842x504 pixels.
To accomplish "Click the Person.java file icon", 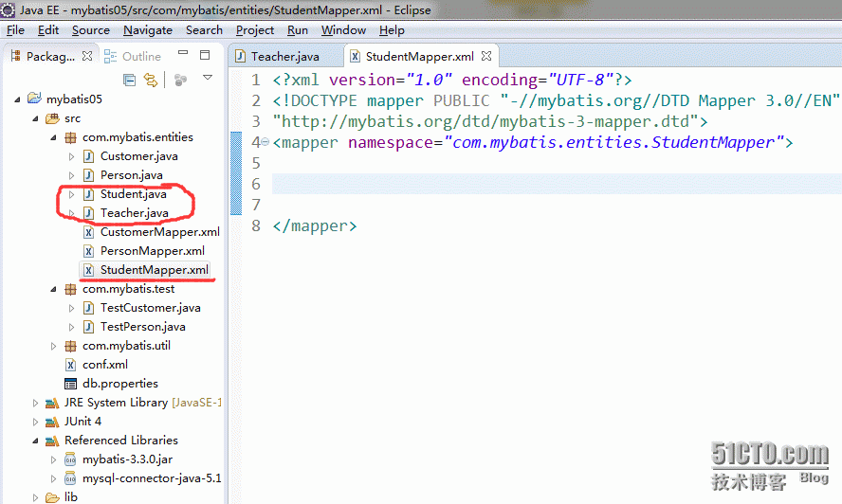I will tap(88, 175).
